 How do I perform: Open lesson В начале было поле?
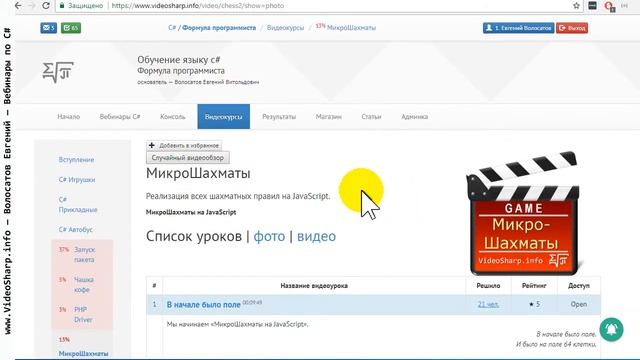[203, 305]
